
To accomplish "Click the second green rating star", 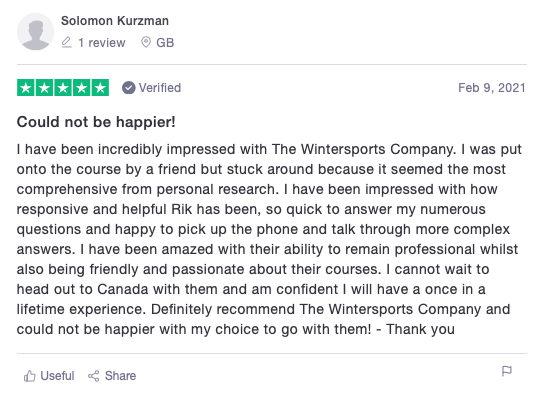I will tap(44, 88).
